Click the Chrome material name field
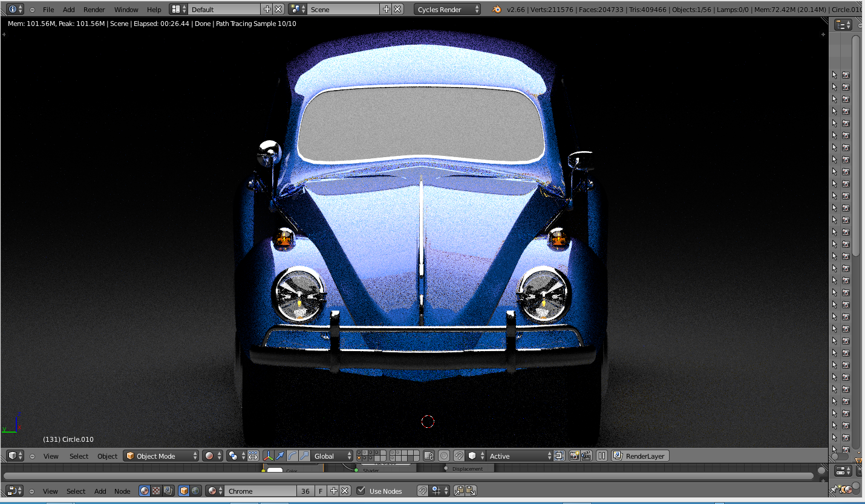This screenshot has height=504, width=865. click(x=260, y=491)
